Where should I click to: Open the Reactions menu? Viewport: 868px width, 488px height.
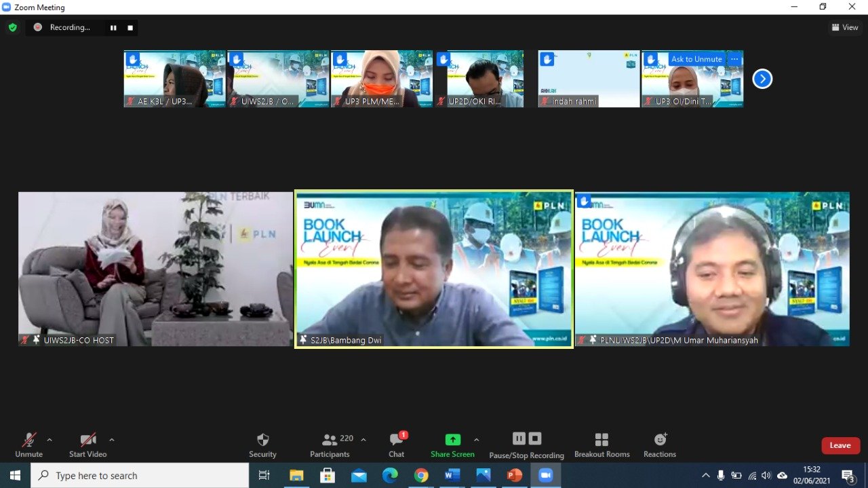click(660, 445)
